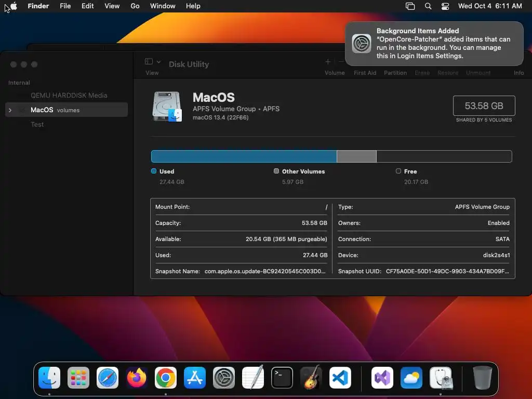Select the MacOS volumes sidebar row

(x=66, y=110)
